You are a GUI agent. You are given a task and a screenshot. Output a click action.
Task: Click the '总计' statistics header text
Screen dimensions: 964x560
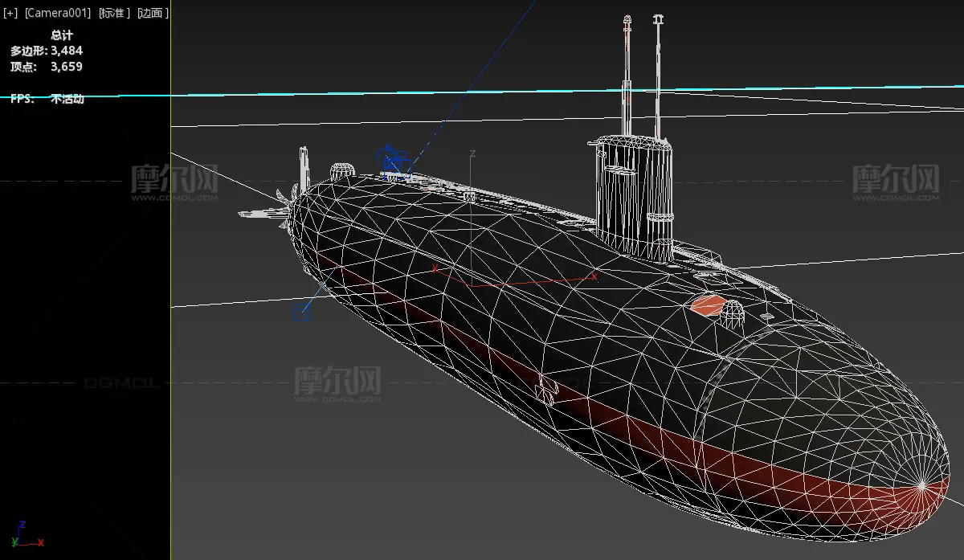point(62,35)
